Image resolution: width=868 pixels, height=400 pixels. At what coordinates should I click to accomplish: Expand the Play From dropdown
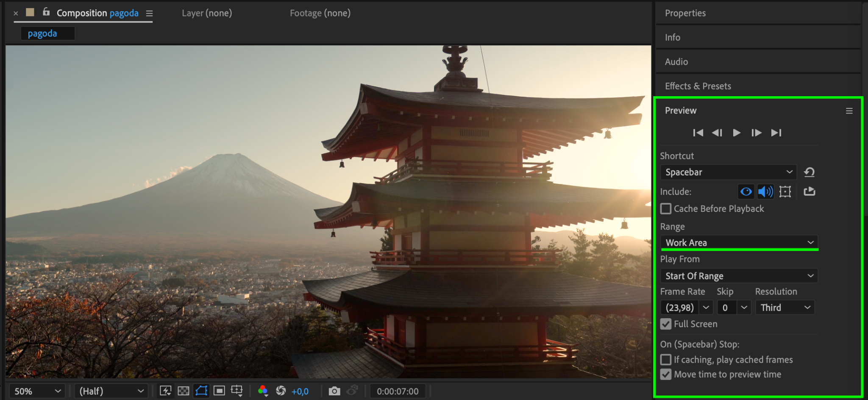click(739, 276)
